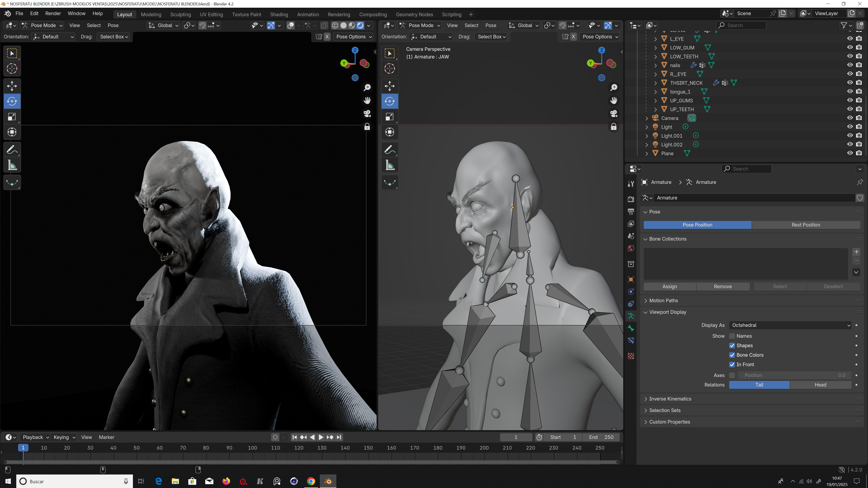Open the File menu

[19, 14]
